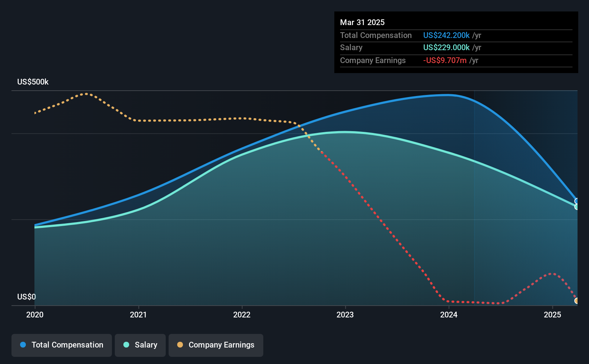Click the 2020 x-axis label
Screen dimensions: 589x364
pyautogui.click(x=35, y=315)
